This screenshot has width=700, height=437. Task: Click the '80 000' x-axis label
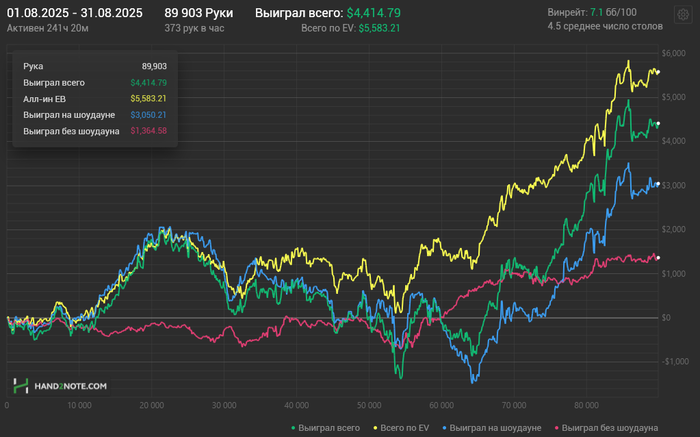click(586, 405)
